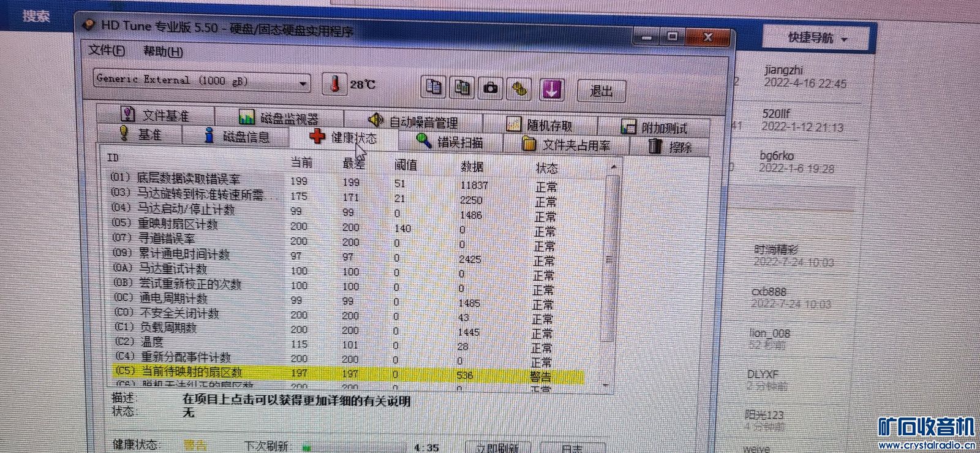Click the 阈值 column header
Image resolution: width=980 pixels, height=453 pixels.
pyautogui.click(x=405, y=164)
